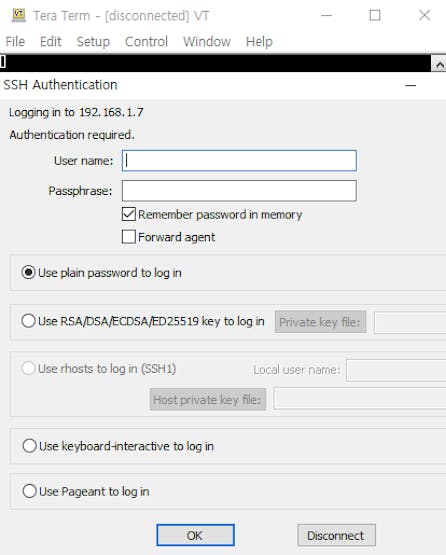Minimize the SSH Authentication dialog

pos(411,85)
